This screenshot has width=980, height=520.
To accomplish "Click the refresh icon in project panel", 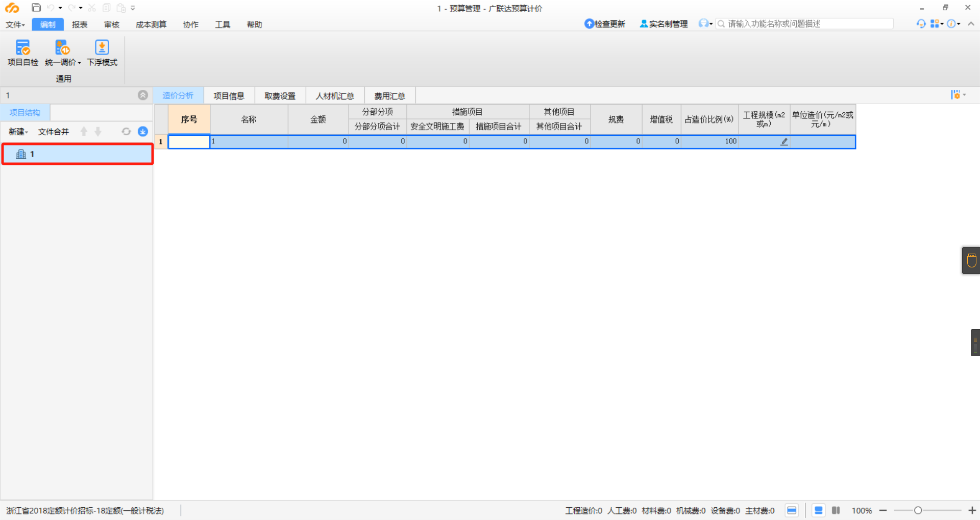I will pos(126,132).
